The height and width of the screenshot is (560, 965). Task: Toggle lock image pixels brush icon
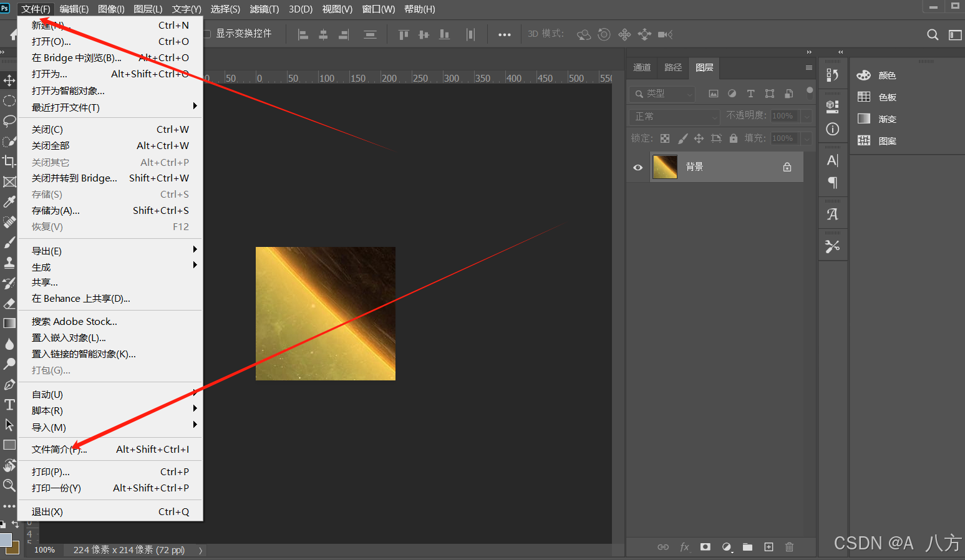tap(682, 138)
